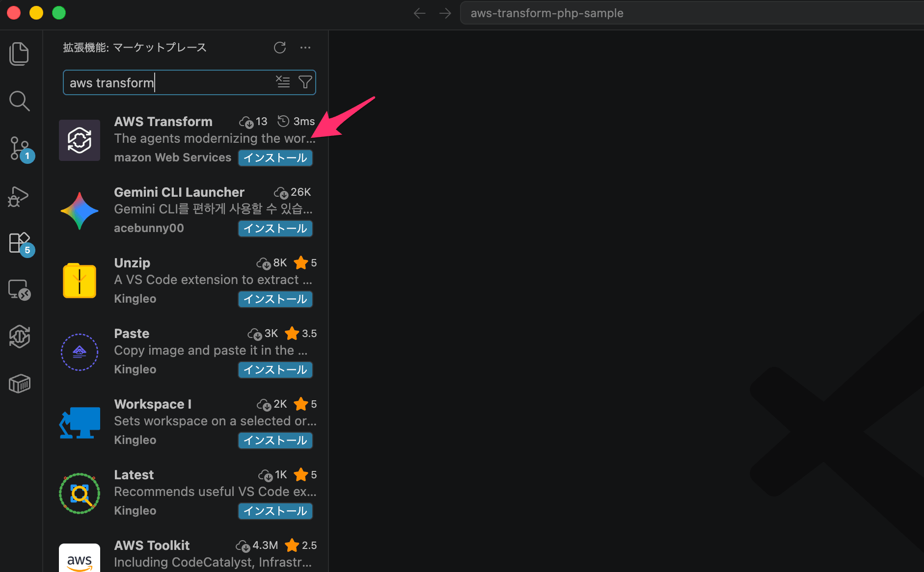
Task: Open navigation history with the back arrow
Action: point(420,13)
